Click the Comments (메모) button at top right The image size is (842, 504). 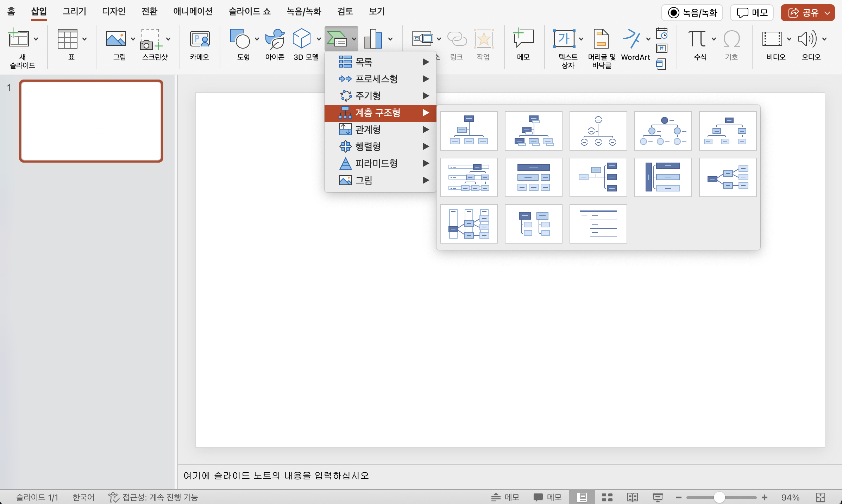pos(752,13)
